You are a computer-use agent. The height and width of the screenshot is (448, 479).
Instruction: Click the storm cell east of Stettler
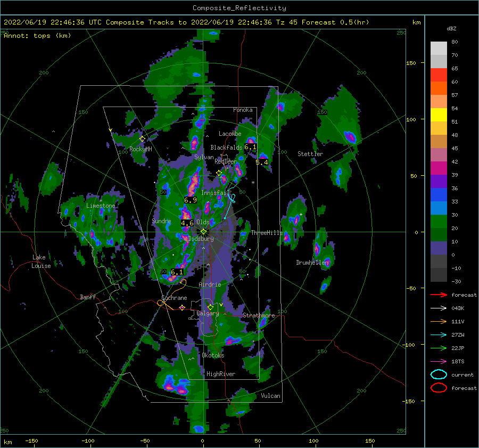tap(350, 137)
